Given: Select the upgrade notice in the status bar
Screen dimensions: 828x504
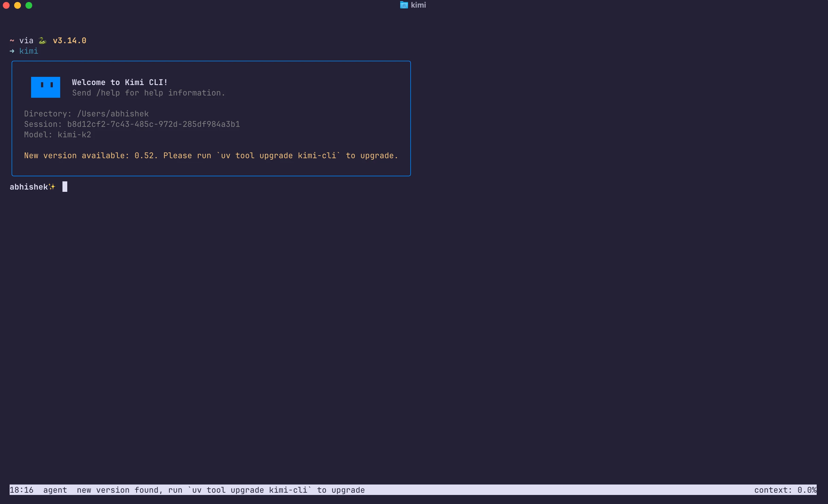Looking at the screenshot, I should (x=220, y=490).
